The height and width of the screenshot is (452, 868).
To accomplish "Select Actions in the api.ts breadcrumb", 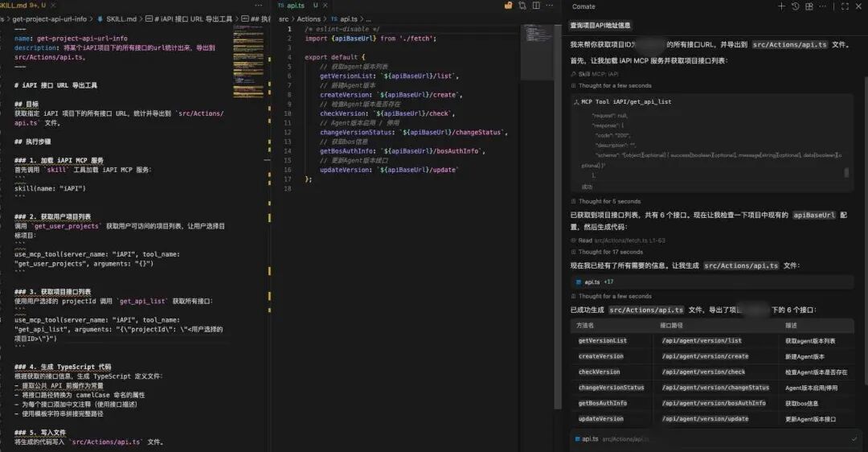I will coord(309,18).
